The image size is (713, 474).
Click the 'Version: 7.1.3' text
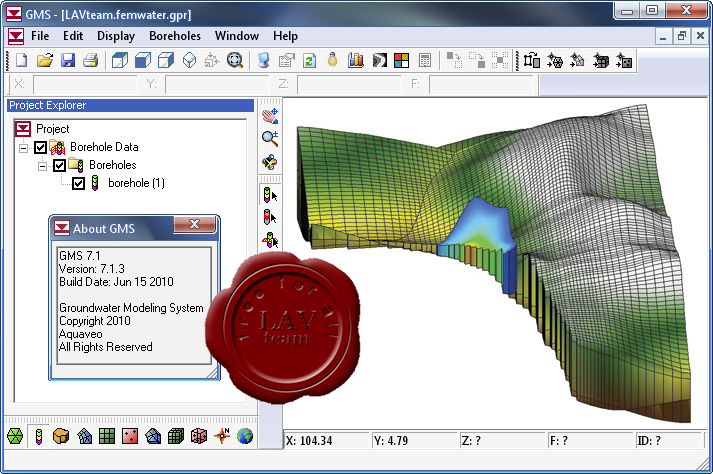[92, 269]
